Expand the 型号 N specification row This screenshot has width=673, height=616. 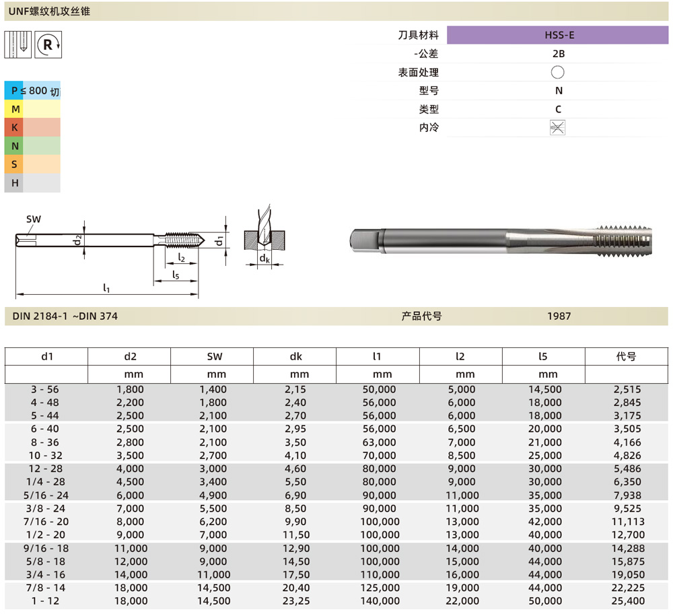pyautogui.click(x=511, y=90)
